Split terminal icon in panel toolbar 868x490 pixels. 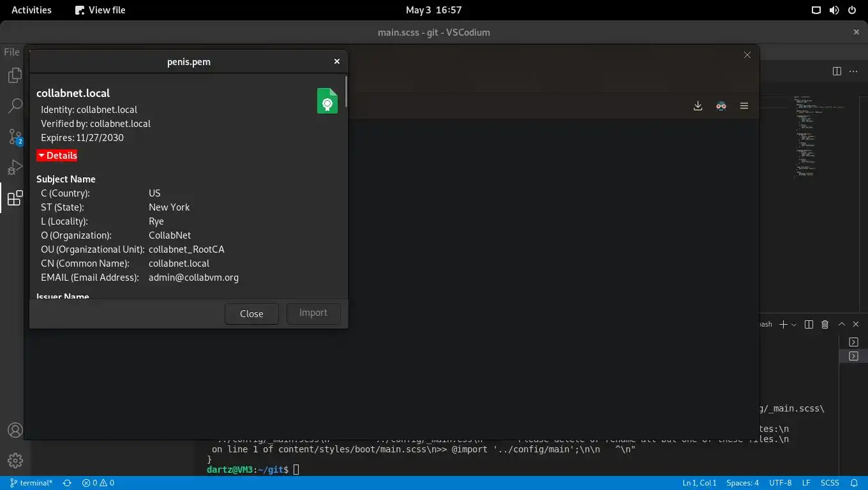point(809,324)
